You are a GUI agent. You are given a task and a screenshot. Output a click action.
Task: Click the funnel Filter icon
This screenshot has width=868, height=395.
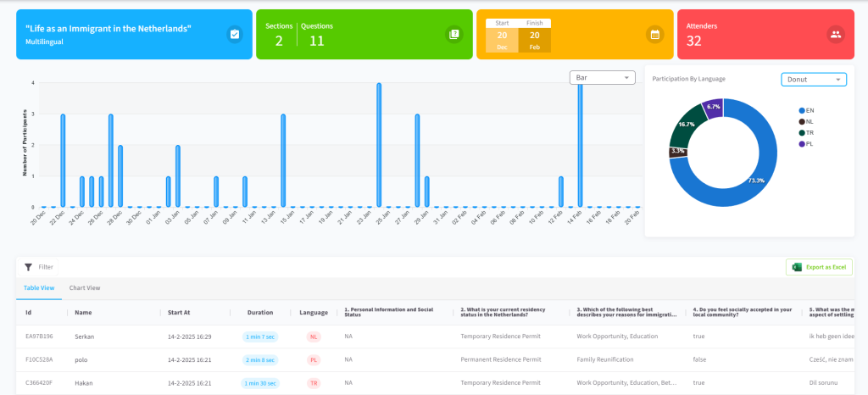point(28,267)
